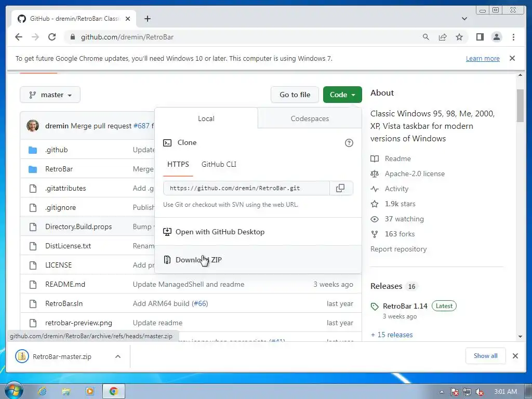532x399 pixels.
Task: Dismiss the Chrome update notification bar
Action: 512,58
